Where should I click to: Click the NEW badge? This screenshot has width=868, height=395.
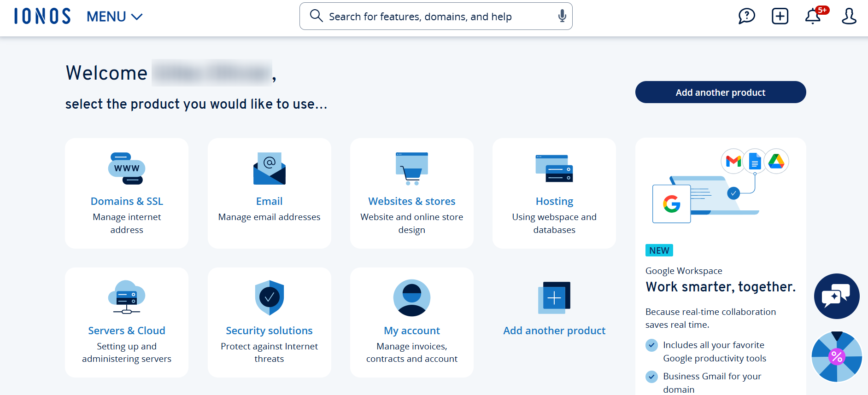(659, 250)
